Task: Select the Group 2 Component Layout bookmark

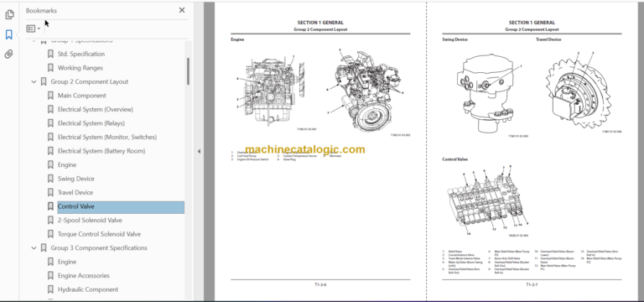Action: pyautogui.click(x=90, y=81)
